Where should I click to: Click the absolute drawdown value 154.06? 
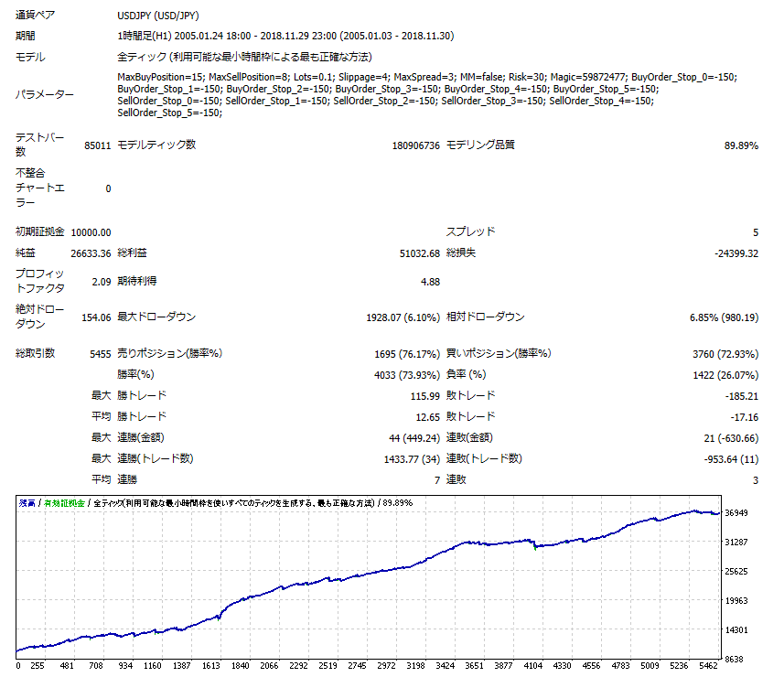[x=96, y=317]
